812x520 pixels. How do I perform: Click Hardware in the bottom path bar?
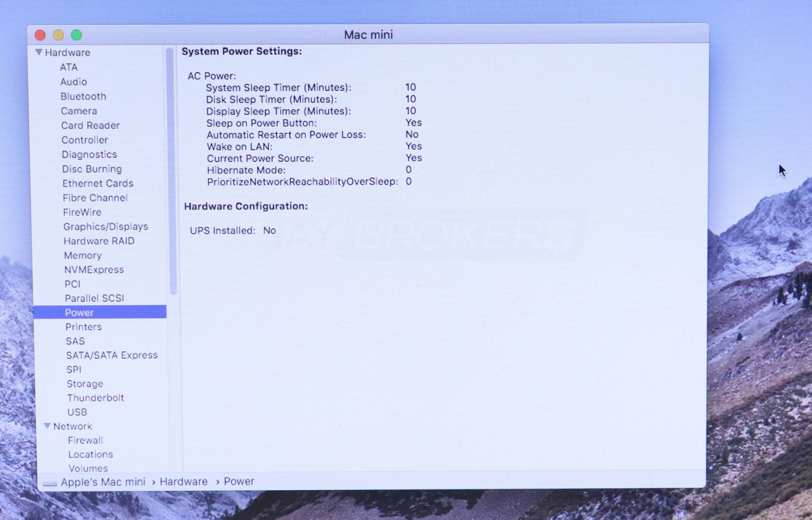tap(183, 481)
